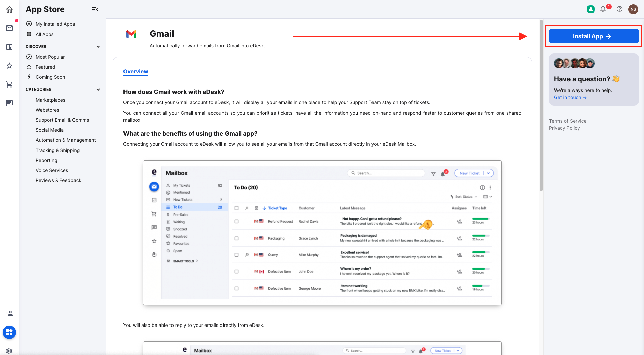This screenshot has width=644, height=355.
Task: Open the Mailbox envelope icon in left rail
Action: point(9,28)
